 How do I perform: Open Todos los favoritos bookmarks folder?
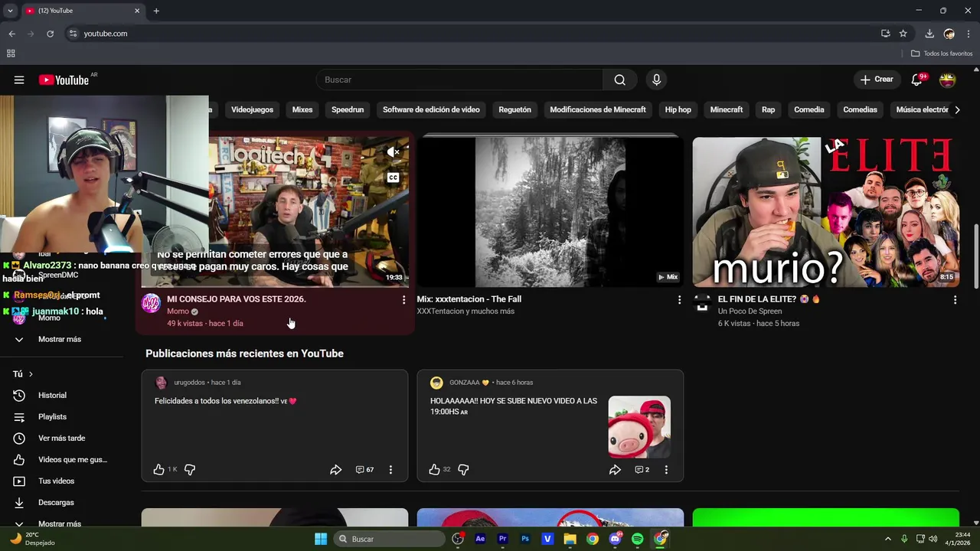942,54
